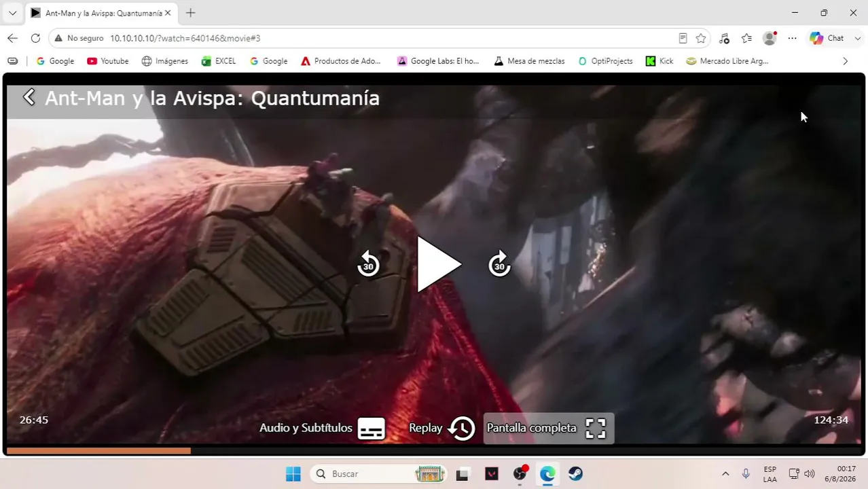Click the taskbar Buscar search box
868x489 pixels.
[x=379, y=473]
